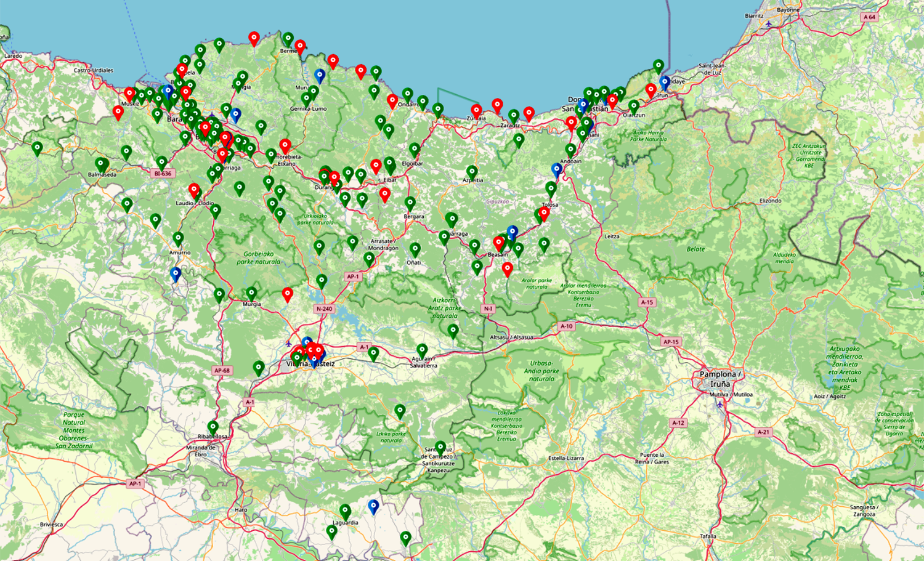Image resolution: width=924 pixels, height=561 pixels.
Task: Click the blue marker northeast of Laguardia
Action: (x=373, y=506)
